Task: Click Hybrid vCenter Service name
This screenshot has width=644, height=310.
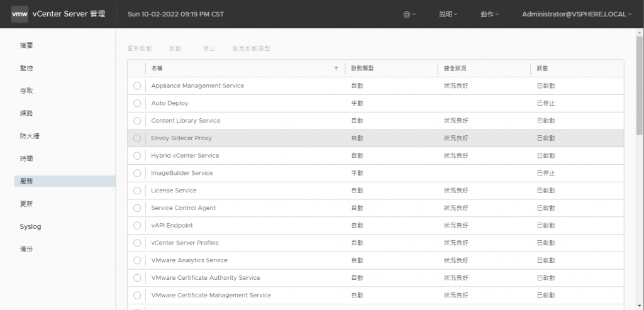Action: pos(185,155)
